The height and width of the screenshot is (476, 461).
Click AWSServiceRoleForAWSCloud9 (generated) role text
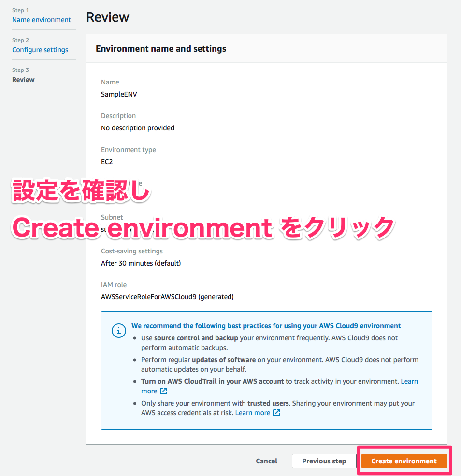click(x=168, y=297)
